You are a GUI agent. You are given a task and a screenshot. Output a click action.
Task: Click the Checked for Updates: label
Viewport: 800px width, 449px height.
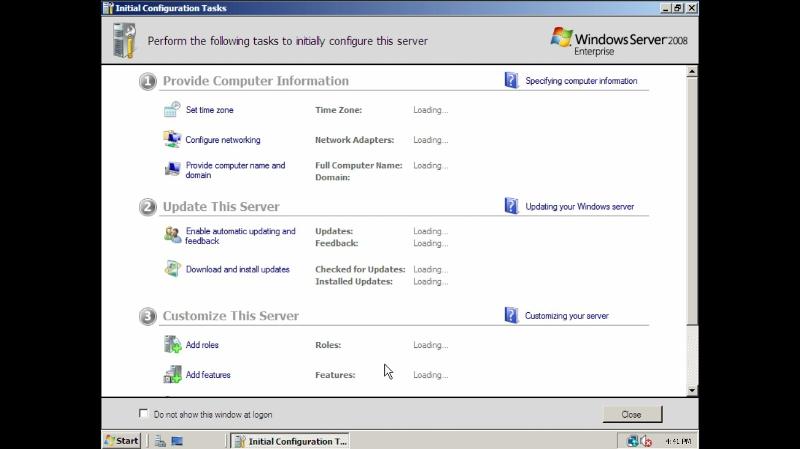pyautogui.click(x=360, y=269)
